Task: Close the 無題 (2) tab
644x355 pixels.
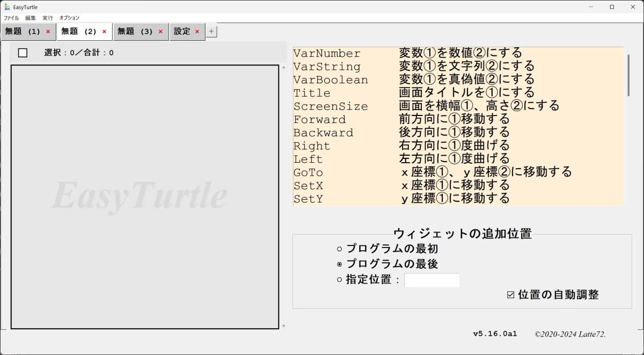Action: (x=104, y=32)
